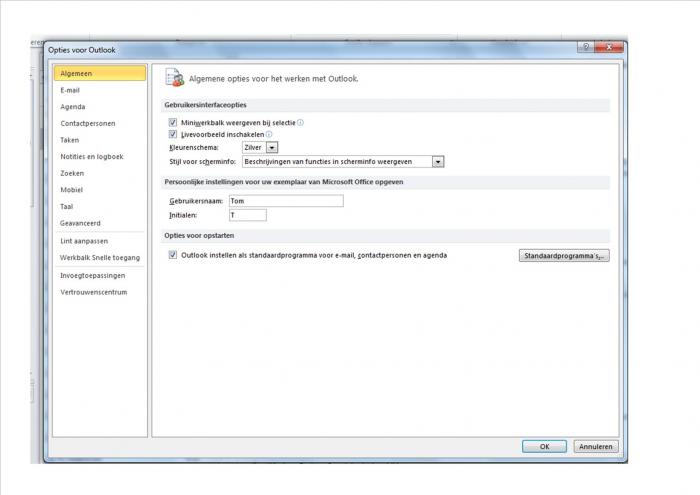Open Lint aanpassen settings
Image resolution: width=700 pixels, height=495 pixels.
[x=84, y=241]
